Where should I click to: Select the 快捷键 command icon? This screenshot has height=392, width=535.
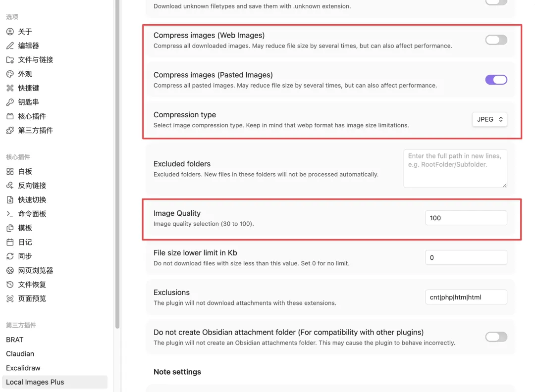10,88
